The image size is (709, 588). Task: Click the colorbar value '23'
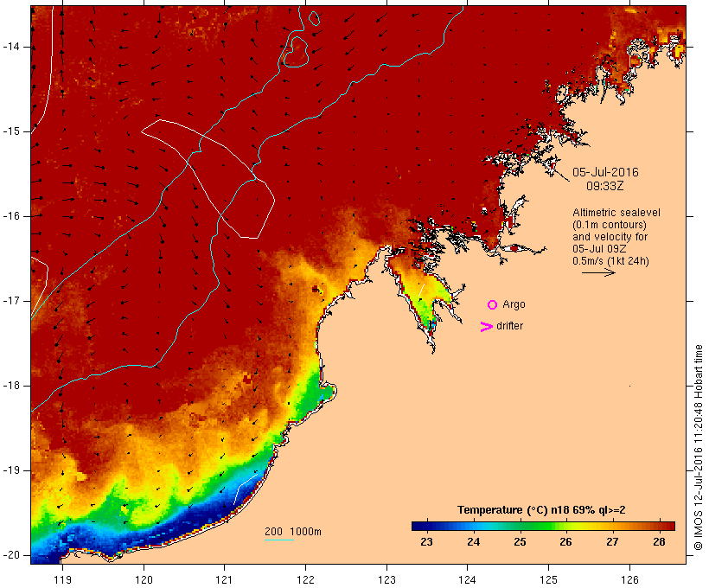tap(426, 542)
